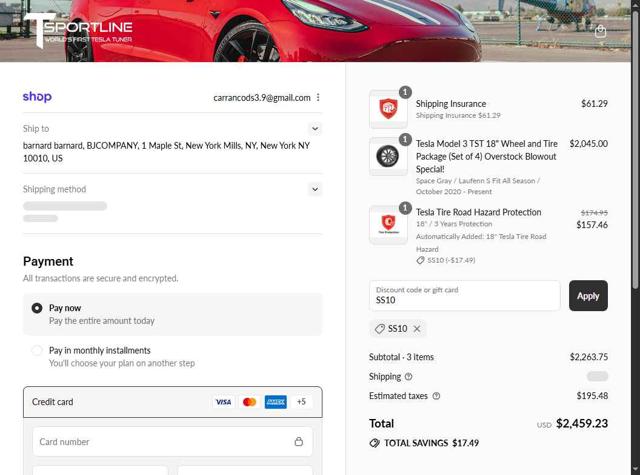Click the Shop Pay logo

[37, 97]
